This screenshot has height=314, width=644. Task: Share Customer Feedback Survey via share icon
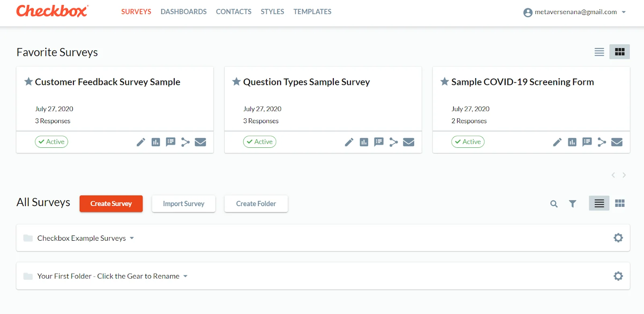coord(185,142)
